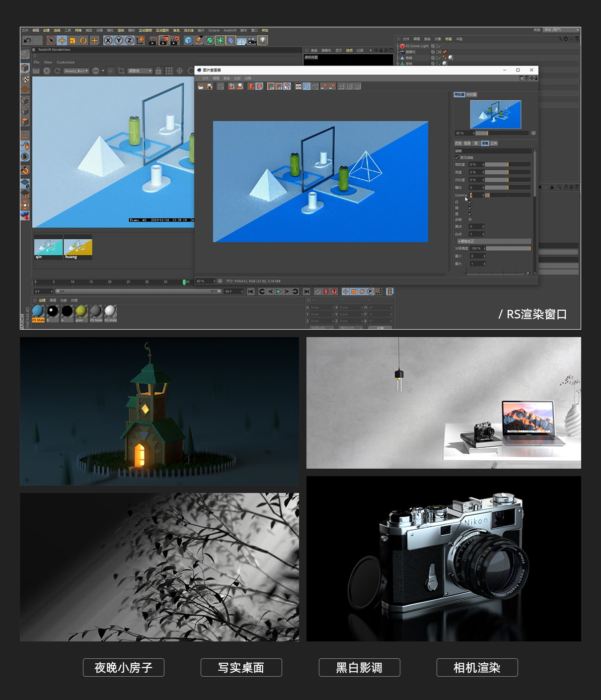Toggle the green channel checkbox
The image size is (601, 700).
click(x=470, y=208)
